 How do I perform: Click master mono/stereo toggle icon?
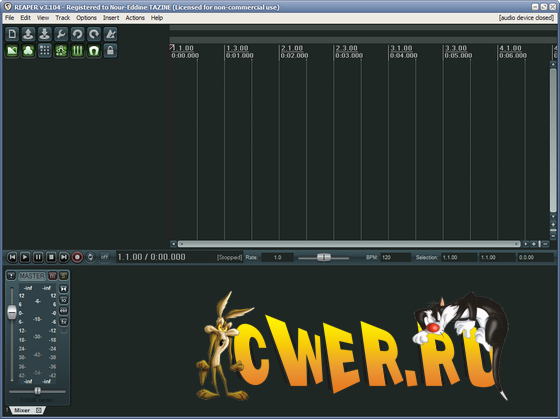64,289
